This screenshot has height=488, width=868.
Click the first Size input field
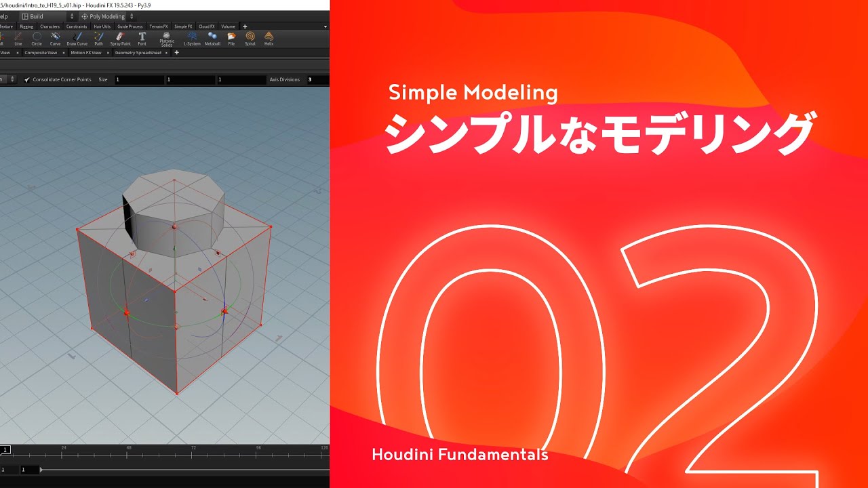tap(139, 79)
